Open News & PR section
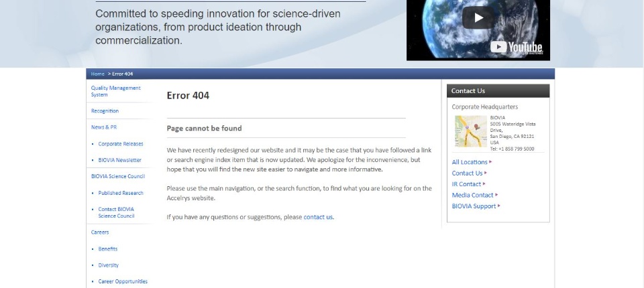The width and height of the screenshot is (644, 288). coord(104,127)
